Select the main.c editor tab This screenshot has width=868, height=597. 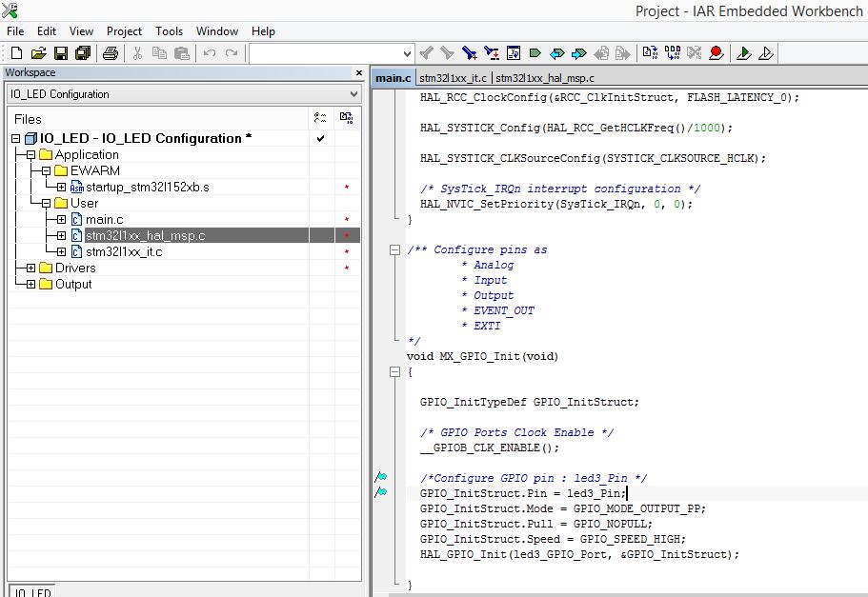click(394, 78)
